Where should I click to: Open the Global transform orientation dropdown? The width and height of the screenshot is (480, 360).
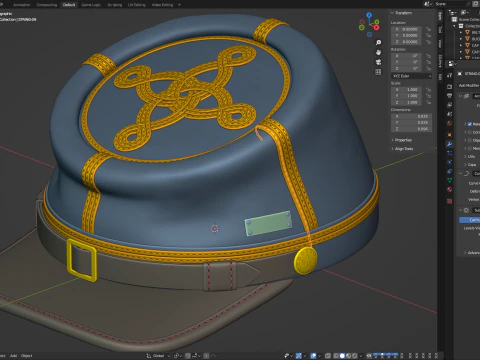(158, 356)
